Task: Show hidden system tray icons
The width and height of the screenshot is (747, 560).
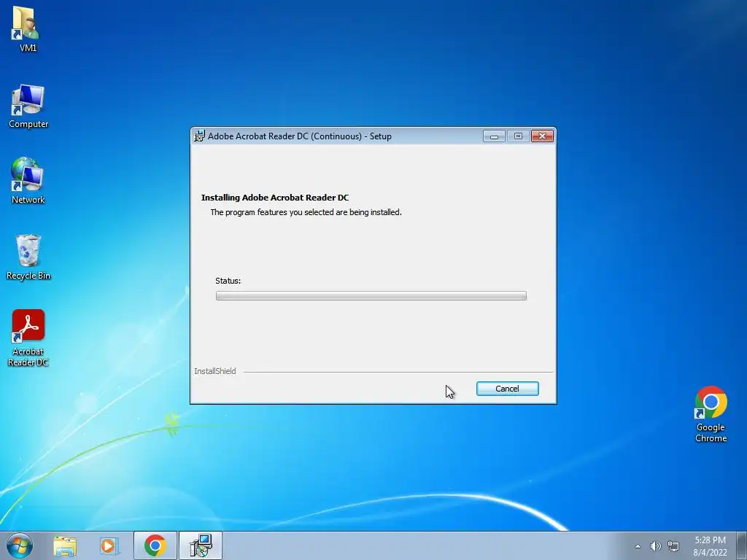Action: (638, 546)
